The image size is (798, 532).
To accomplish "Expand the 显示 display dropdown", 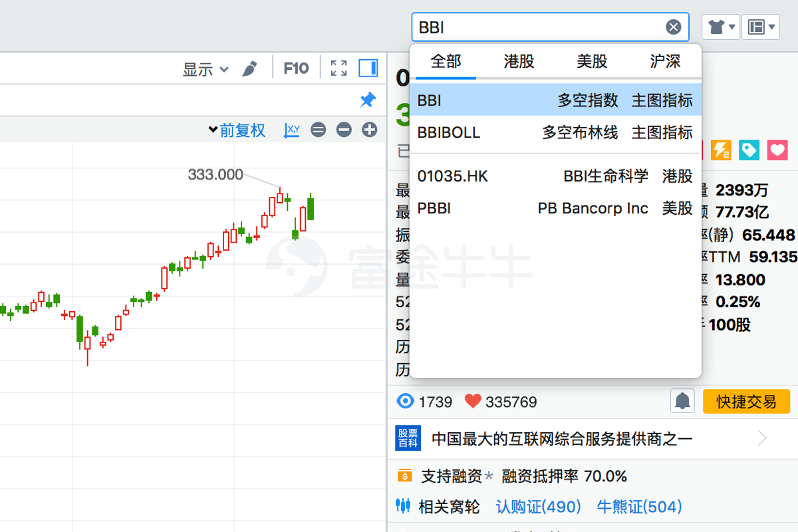I will pos(205,68).
